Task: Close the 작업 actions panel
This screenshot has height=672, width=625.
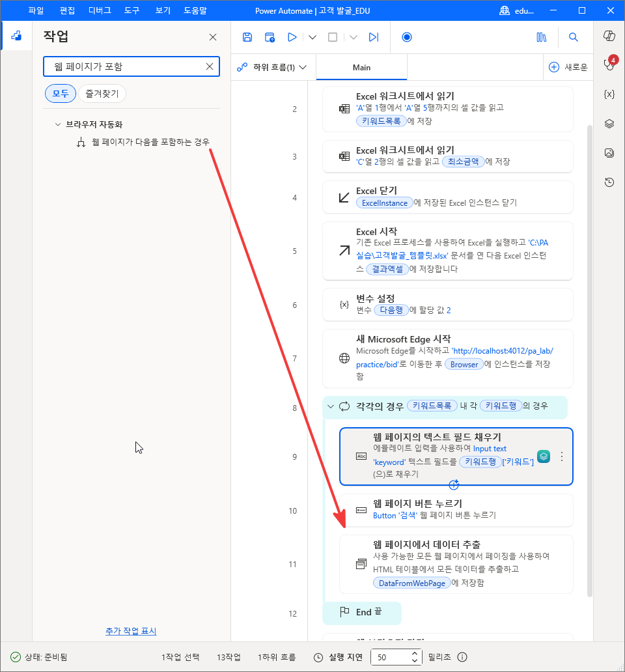Action: coord(213,37)
